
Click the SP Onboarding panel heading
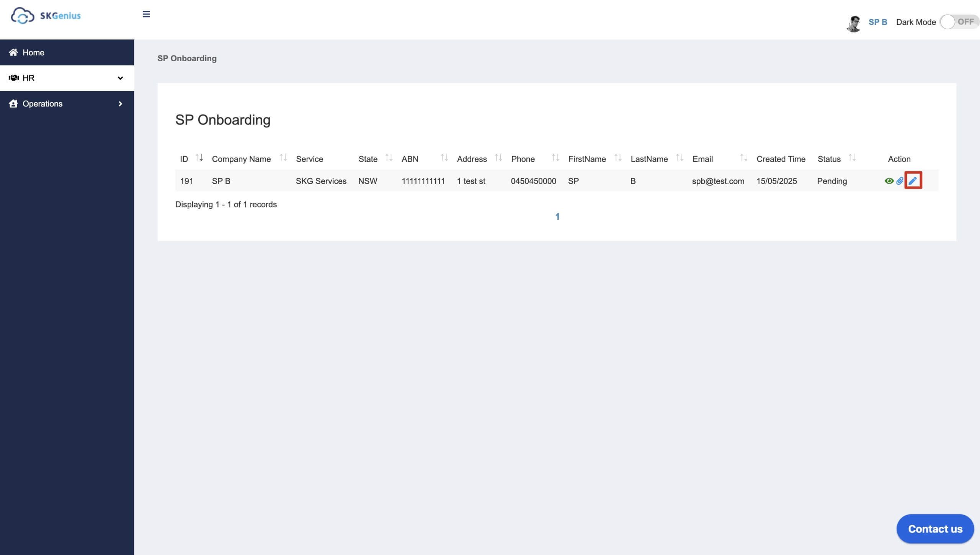(223, 120)
